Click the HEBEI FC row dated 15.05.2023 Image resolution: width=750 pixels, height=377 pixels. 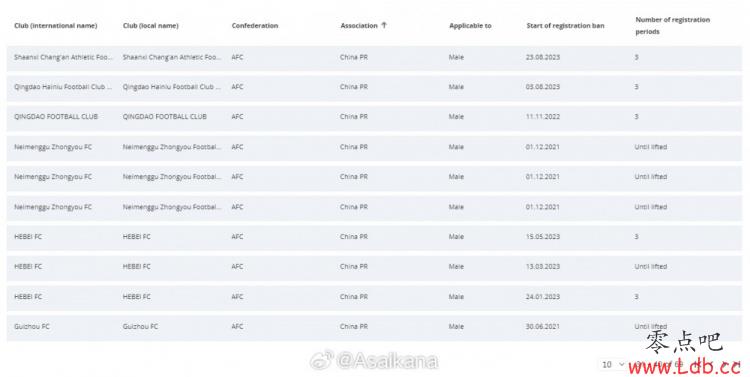pyautogui.click(x=374, y=237)
